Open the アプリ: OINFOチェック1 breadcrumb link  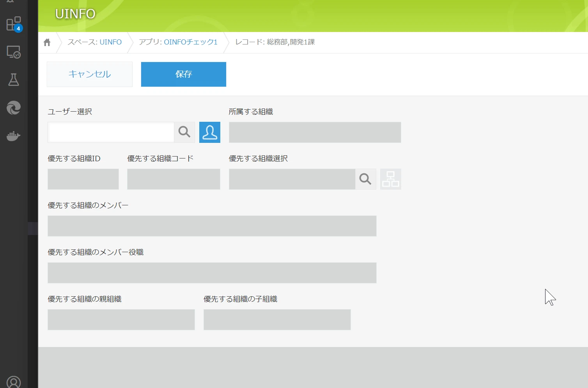[x=191, y=42]
